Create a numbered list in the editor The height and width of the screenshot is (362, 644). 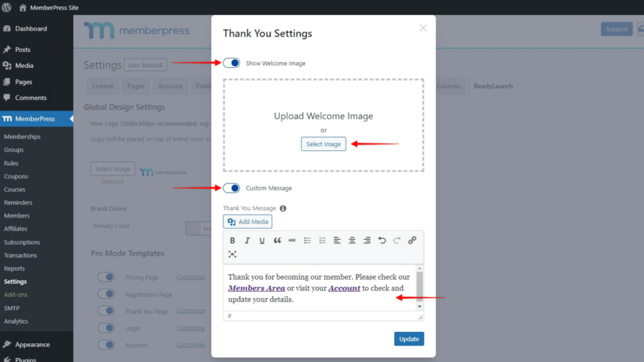[321, 240]
